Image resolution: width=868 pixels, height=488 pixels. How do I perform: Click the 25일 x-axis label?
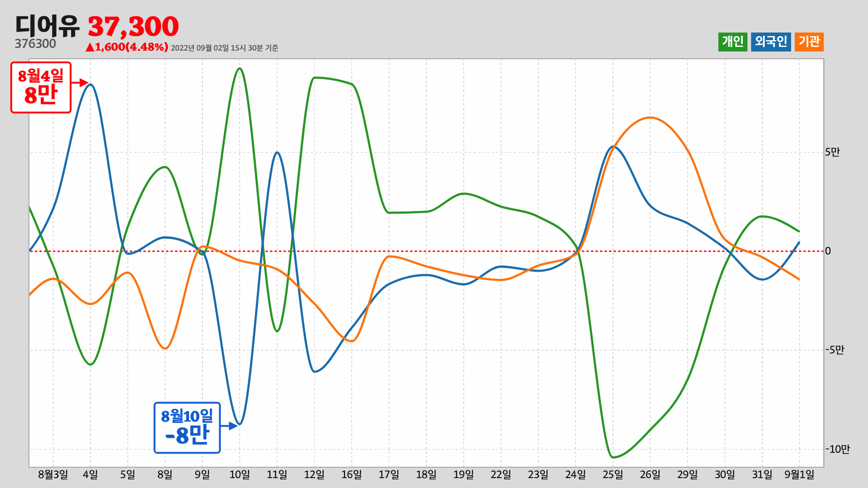[x=613, y=474]
